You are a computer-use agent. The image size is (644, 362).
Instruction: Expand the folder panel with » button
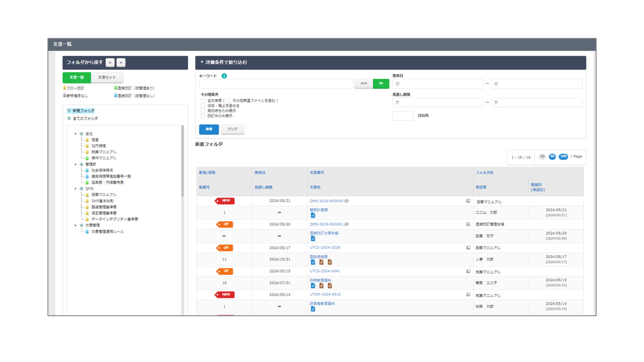click(x=121, y=62)
